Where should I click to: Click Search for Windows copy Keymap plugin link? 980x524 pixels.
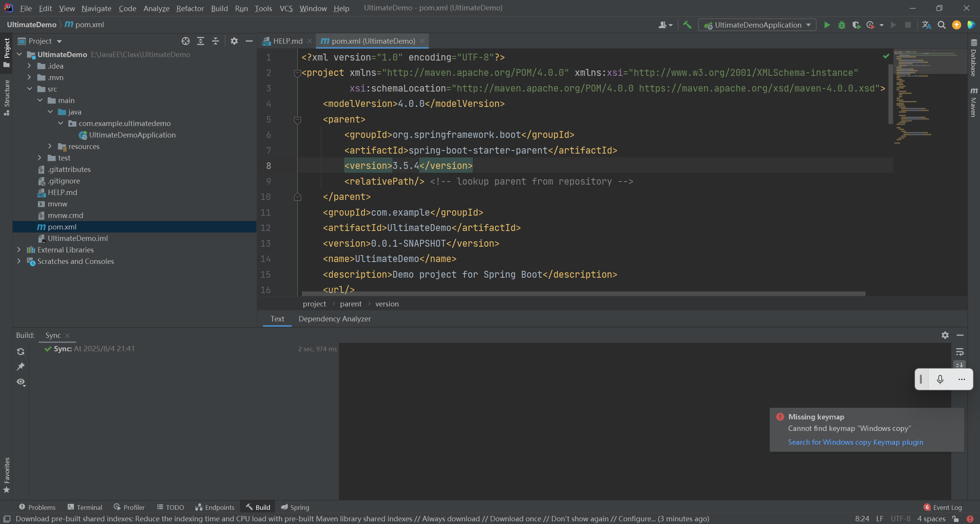(x=856, y=442)
